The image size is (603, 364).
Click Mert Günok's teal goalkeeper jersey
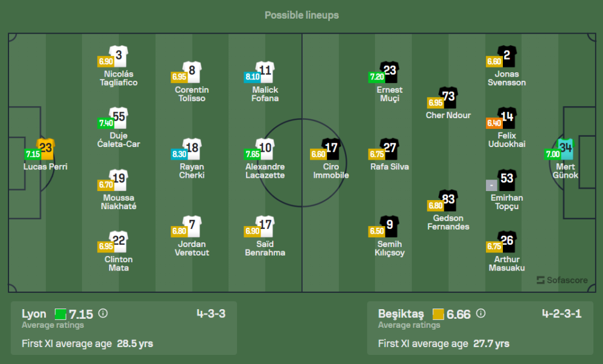point(566,148)
